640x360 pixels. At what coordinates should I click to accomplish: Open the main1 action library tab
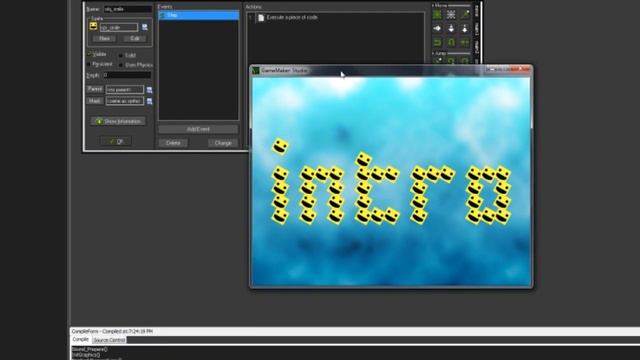click(476, 29)
